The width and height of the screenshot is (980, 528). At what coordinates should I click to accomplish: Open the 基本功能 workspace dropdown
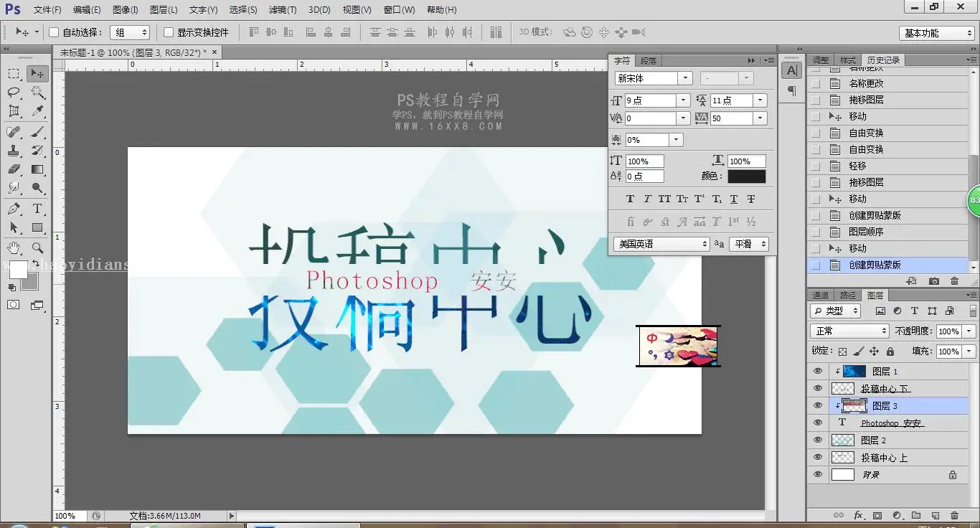click(936, 33)
